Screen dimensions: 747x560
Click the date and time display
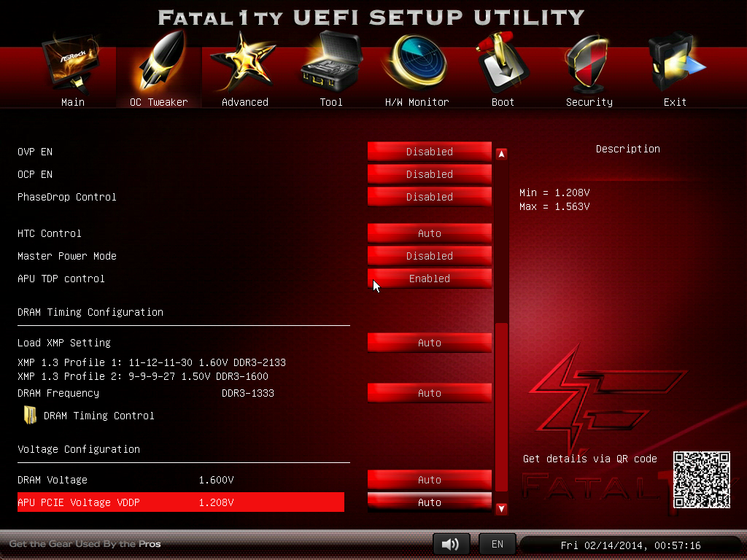click(x=631, y=545)
